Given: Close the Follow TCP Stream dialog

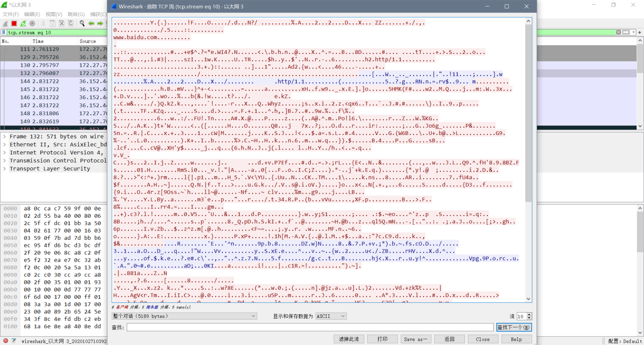Looking at the screenshot, I should [x=483, y=339].
